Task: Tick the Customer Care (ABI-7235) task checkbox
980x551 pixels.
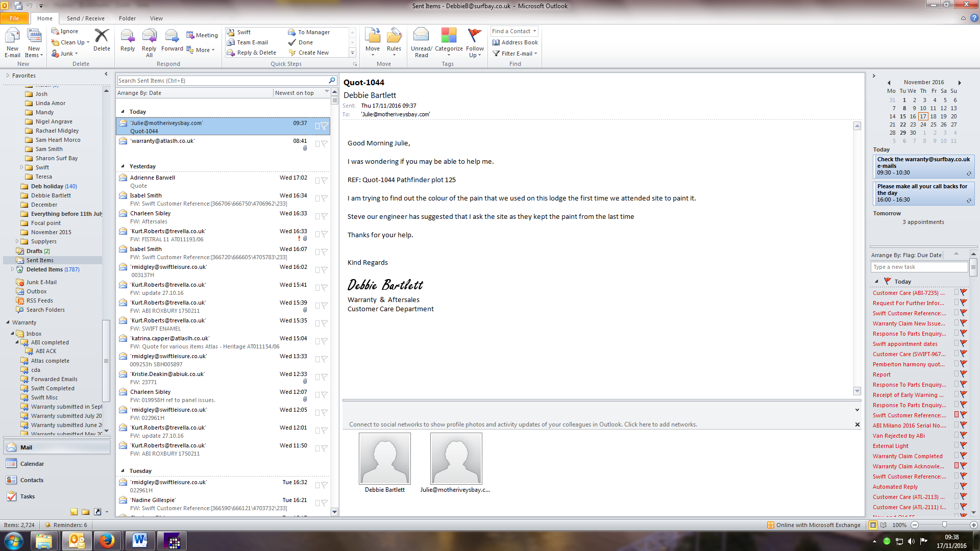Action: tap(957, 292)
